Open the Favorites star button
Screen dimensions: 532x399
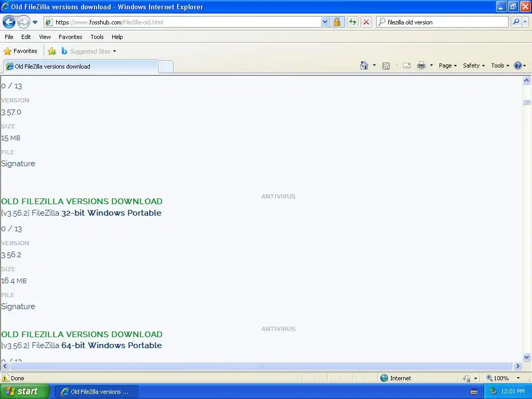[x=20, y=51]
